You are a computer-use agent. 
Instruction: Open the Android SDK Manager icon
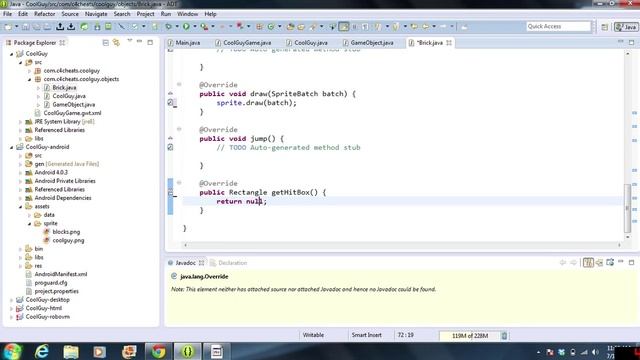[97, 27]
